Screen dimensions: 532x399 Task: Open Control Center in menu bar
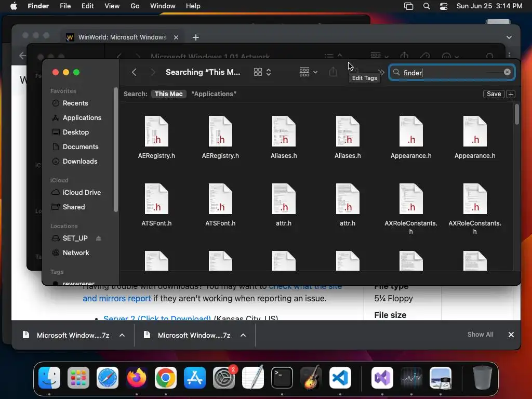coord(444,6)
